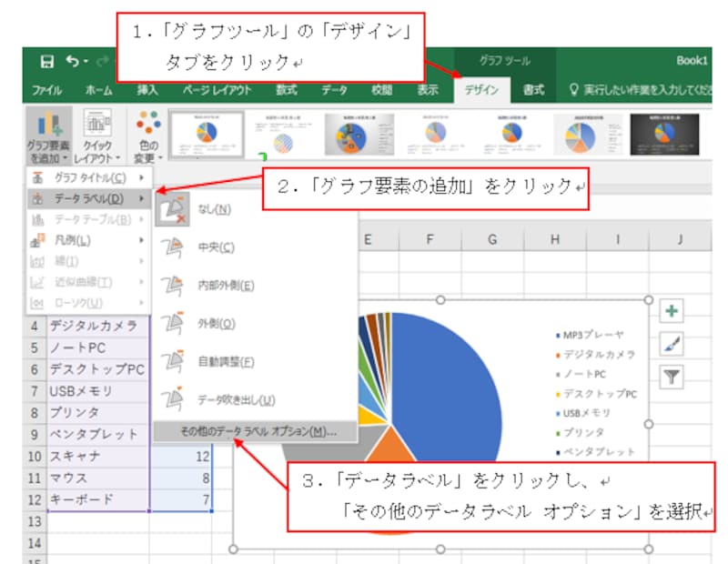The height and width of the screenshot is (564, 728).
Task: Open the データ ribbon tab
Action: (x=333, y=90)
